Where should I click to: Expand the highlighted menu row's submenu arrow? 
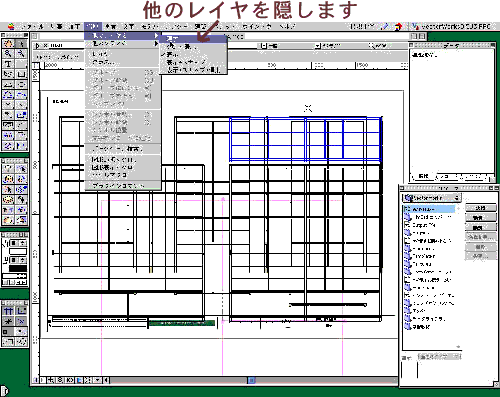156,35
